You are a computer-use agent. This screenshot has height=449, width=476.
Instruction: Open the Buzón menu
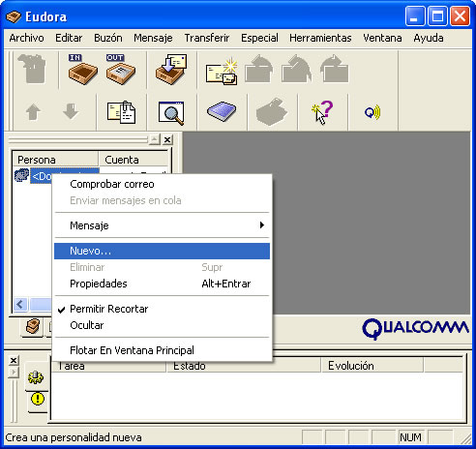coord(108,38)
